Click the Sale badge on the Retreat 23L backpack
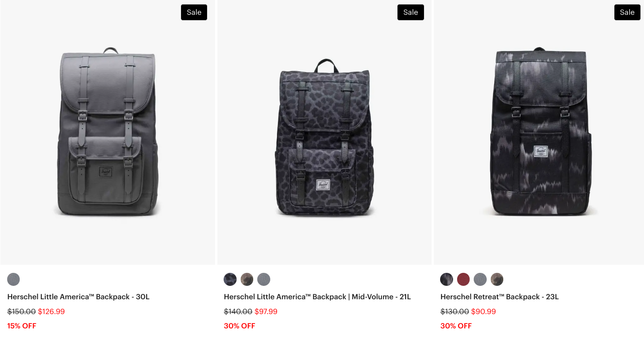This screenshot has width=644, height=349. point(627,13)
